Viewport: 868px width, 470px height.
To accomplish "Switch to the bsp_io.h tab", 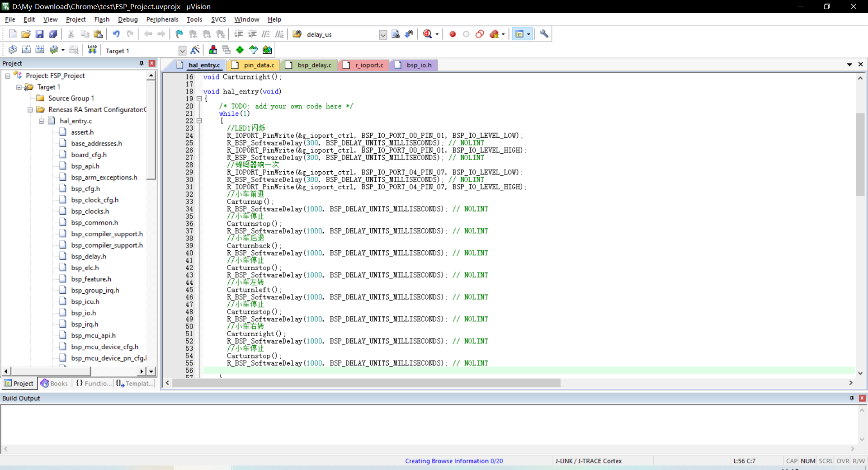I will pyautogui.click(x=413, y=65).
